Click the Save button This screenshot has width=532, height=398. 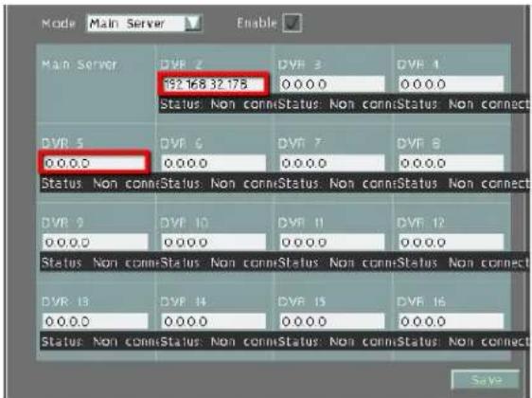point(486,380)
